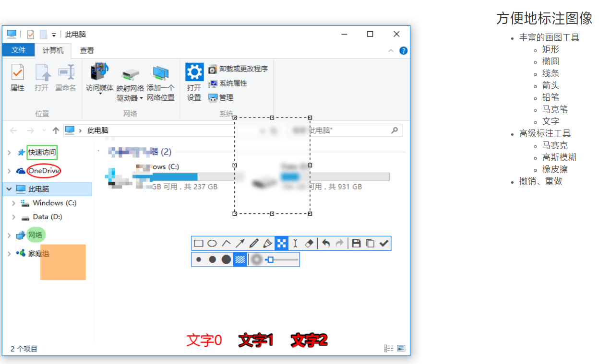Choose the medium brush size dot
The height and width of the screenshot is (364, 610).
tap(212, 260)
